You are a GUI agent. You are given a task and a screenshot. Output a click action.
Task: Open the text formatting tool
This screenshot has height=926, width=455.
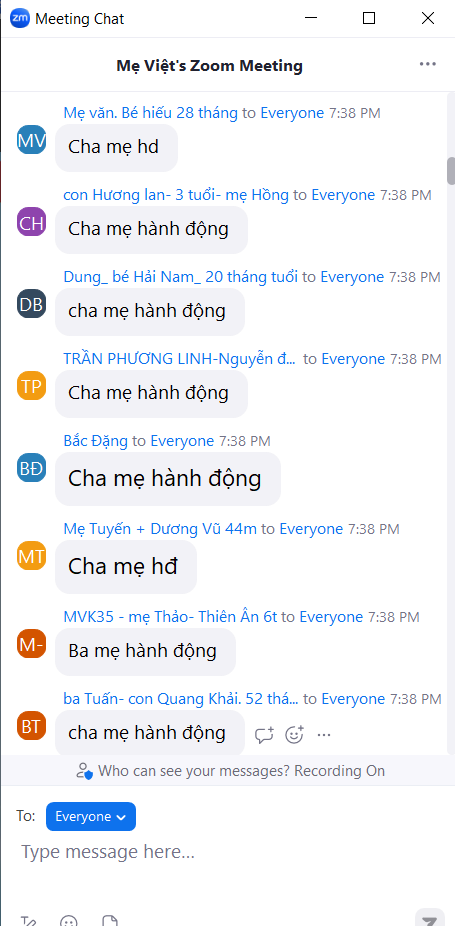coord(28,920)
